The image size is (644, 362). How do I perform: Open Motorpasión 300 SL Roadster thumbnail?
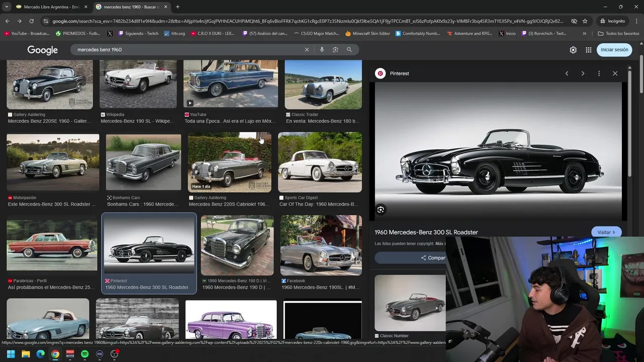pyautogui.click(x=53, y=162)
